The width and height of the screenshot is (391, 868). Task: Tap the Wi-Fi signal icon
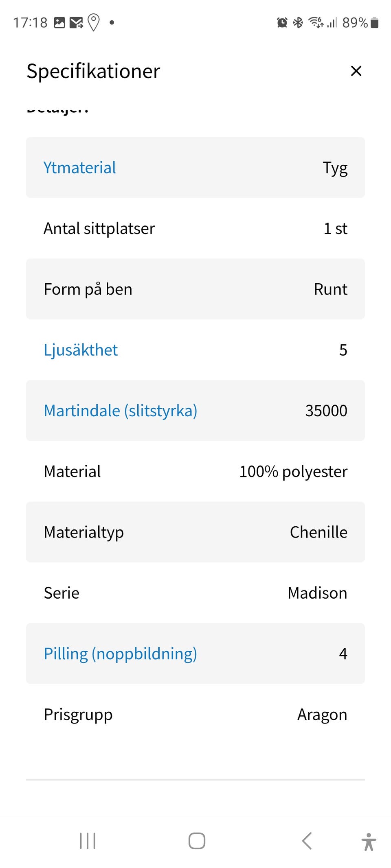(316, 22)
